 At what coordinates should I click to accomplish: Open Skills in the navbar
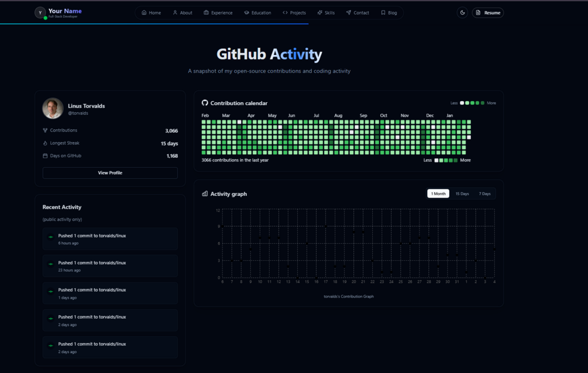click(326, 13)
